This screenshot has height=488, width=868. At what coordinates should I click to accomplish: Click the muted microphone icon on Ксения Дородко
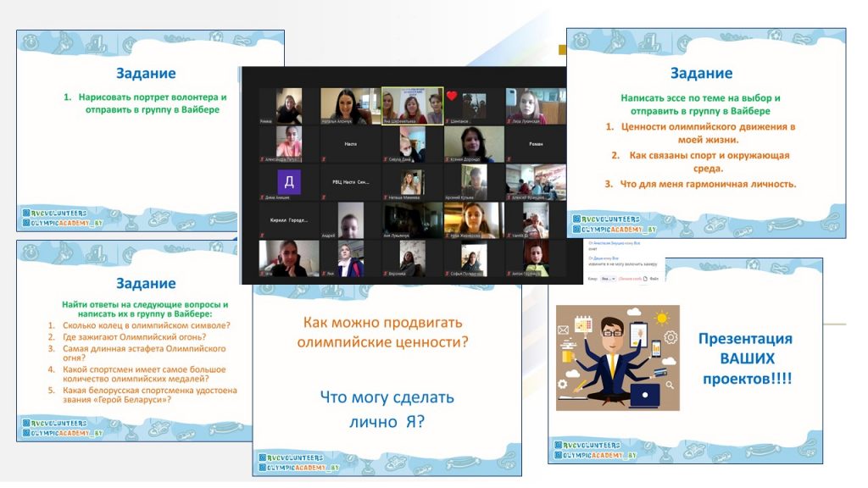446,159
